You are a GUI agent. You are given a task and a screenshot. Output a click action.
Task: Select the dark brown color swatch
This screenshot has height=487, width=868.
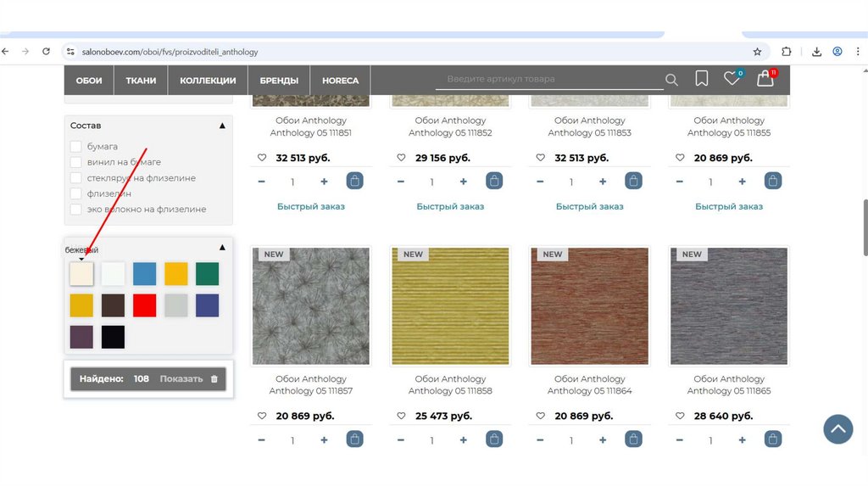coord(113,305)
